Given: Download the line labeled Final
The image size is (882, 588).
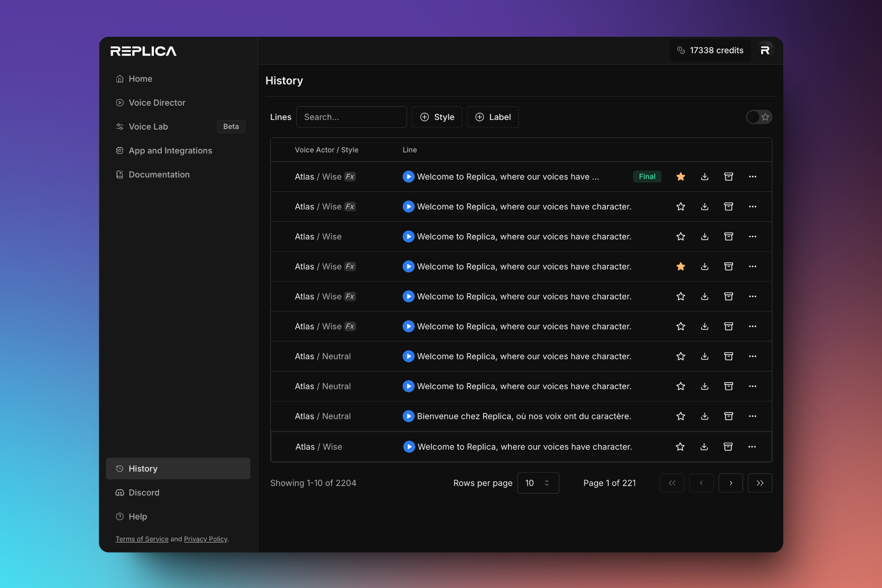Looking at the screenshot, I should 705,176.
